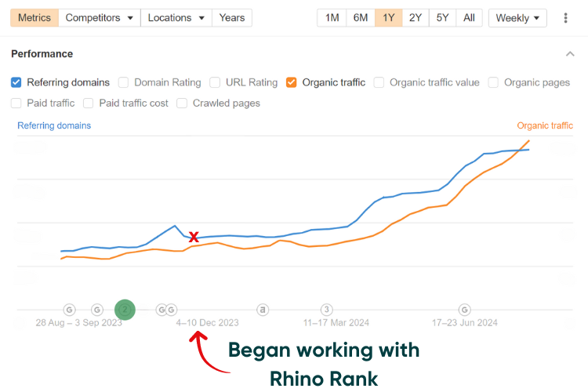Enable the Organic pages checkbox
Image resolution: width=588 pixels, height=392 pixels.
[493, 82]
